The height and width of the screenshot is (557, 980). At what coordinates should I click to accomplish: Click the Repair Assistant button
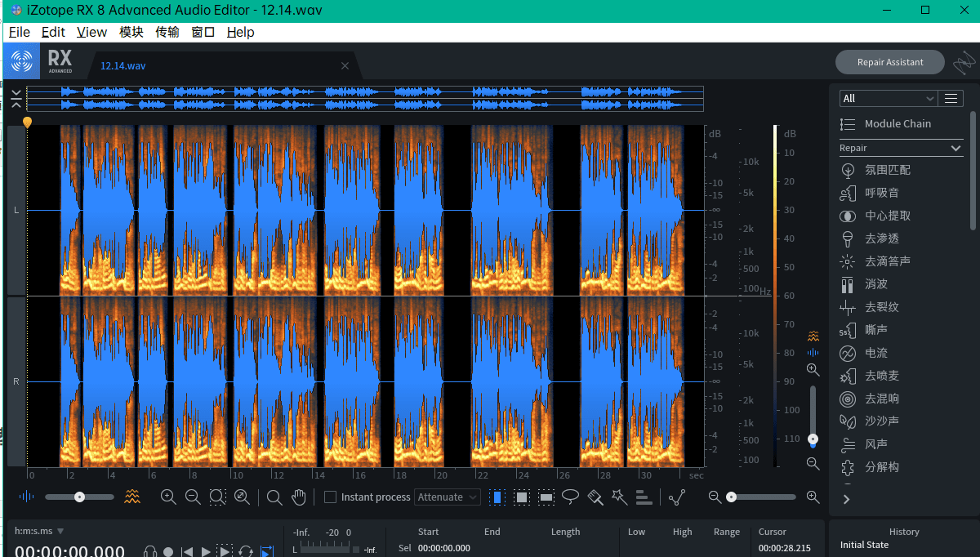(x=889, y=62)
